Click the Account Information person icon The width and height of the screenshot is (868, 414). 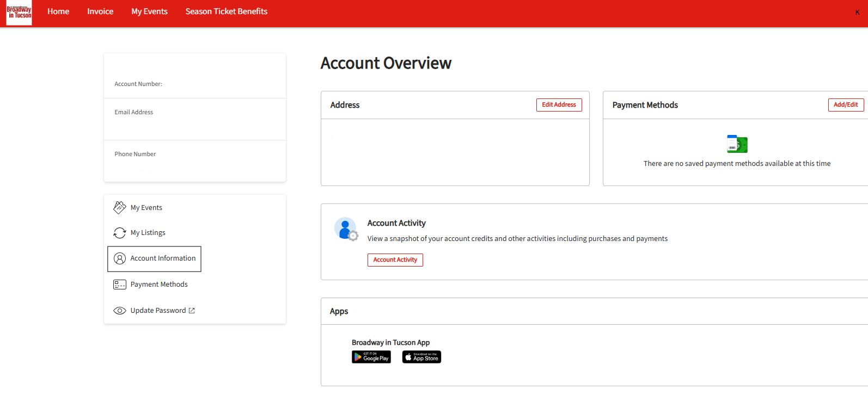[x=120, y=258]
